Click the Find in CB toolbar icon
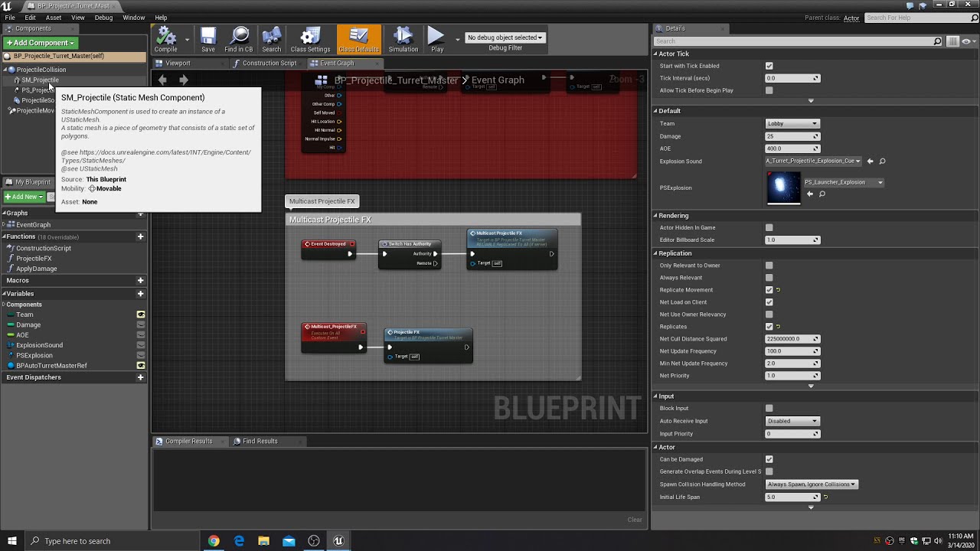Screen dimensions: 980x551 tap(239, 40)
